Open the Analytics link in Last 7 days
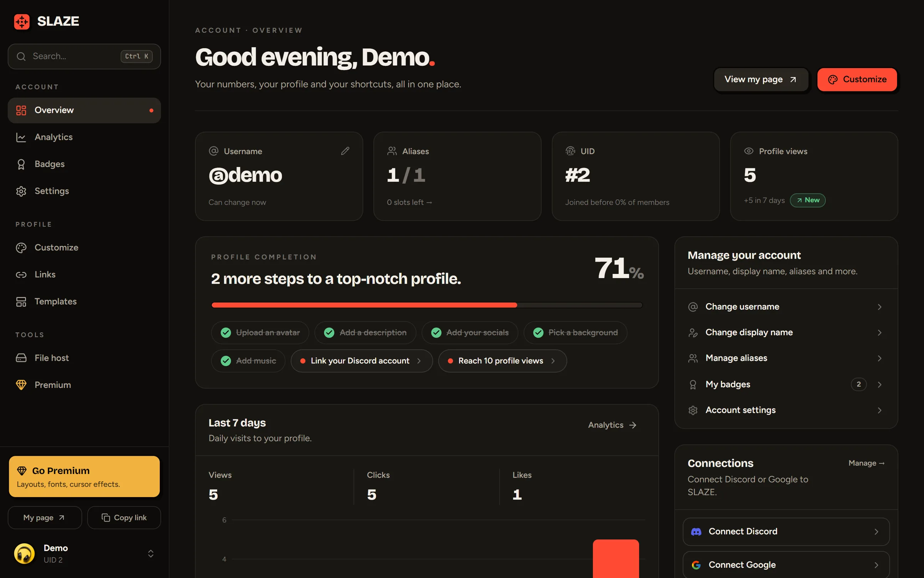This screenshot has height=578, width=924. 612,425
